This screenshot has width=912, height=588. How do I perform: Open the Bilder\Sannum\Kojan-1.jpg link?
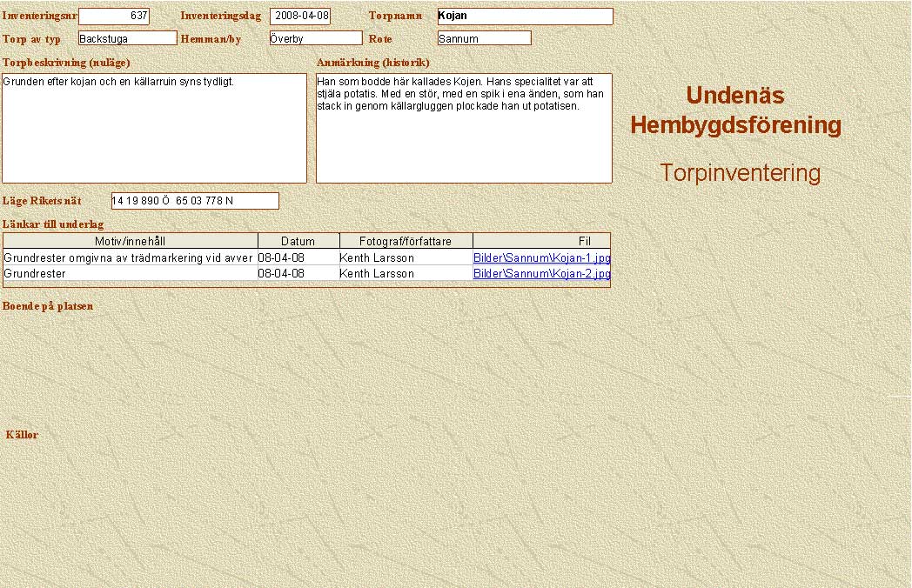[x=541, y=258]
